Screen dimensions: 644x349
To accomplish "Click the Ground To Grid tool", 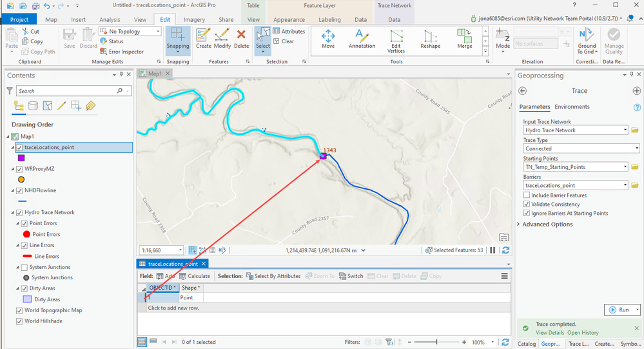I will pyautogui.click(x=587, y=41).
